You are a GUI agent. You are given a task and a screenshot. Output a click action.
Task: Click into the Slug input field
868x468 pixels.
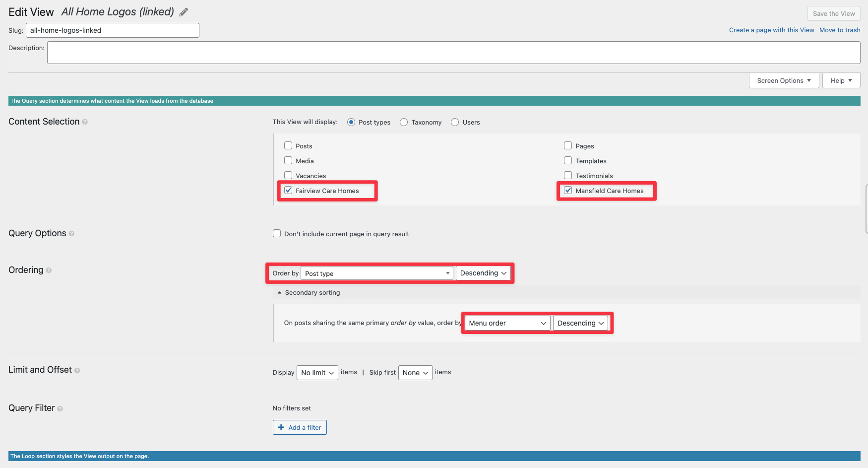tap(113, 30)
